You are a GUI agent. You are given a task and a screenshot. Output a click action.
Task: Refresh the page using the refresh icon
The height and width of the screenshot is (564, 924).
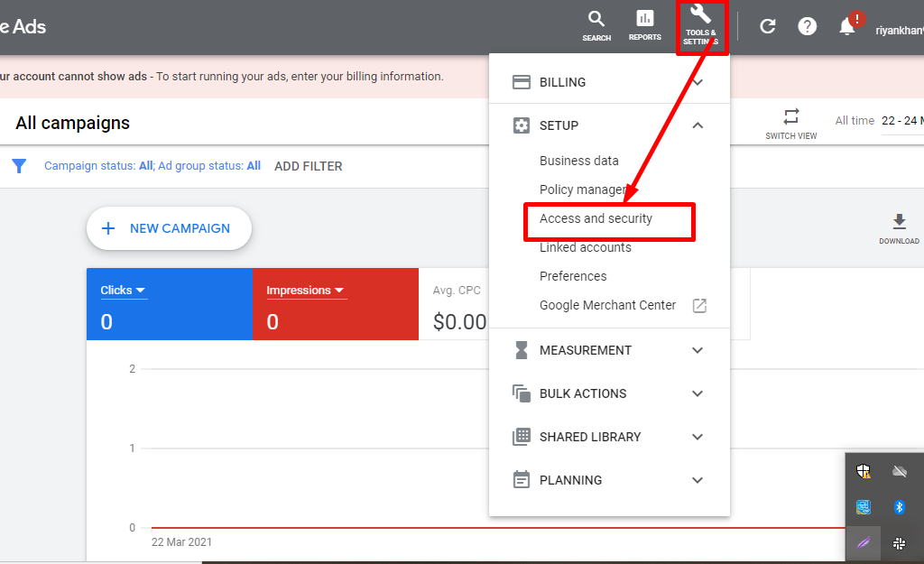pos(767,26)
